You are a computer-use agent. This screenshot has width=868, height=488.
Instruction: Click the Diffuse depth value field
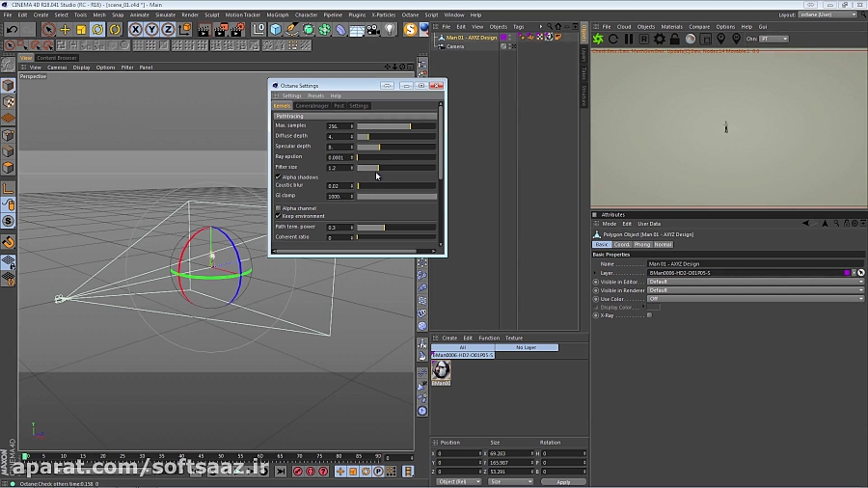click(338, 137)
